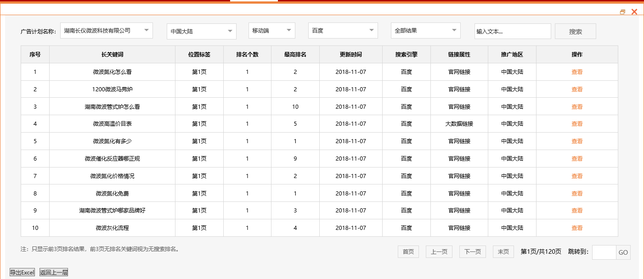Open the 移动端 device type dropdown
644x279 pixels.
click(x=271, y=30)
